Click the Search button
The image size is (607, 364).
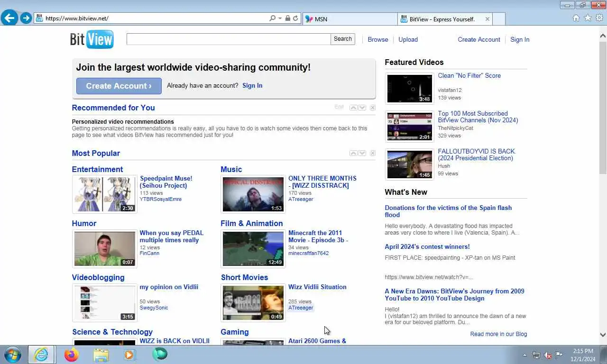[343, 39]
